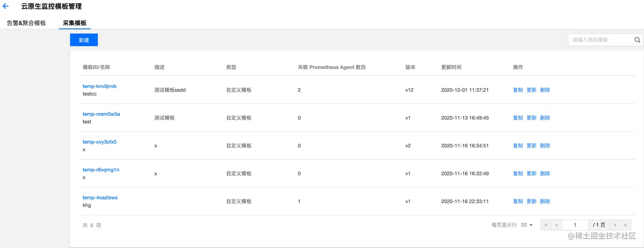Image resolution: width=644 pixels, height=248 pixels.
Task: Click 更新 for temp-cvy3cfx5 row
Action: pos(532,146)
